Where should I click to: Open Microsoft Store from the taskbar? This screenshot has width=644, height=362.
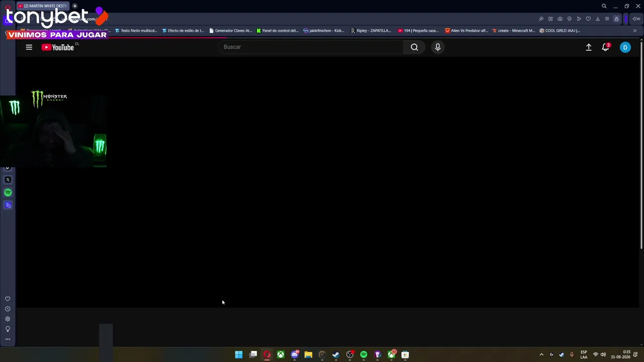point(405,354)
